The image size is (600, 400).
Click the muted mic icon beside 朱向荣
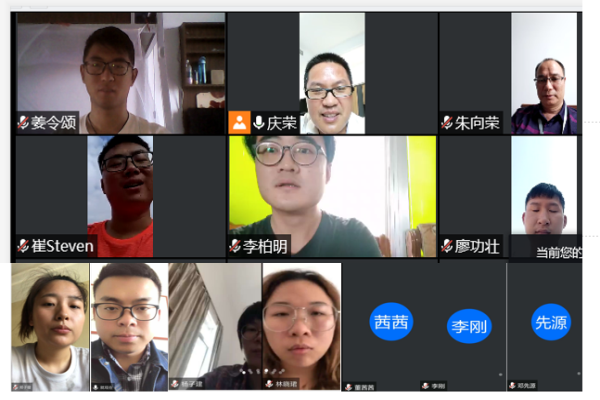[447, 122]
